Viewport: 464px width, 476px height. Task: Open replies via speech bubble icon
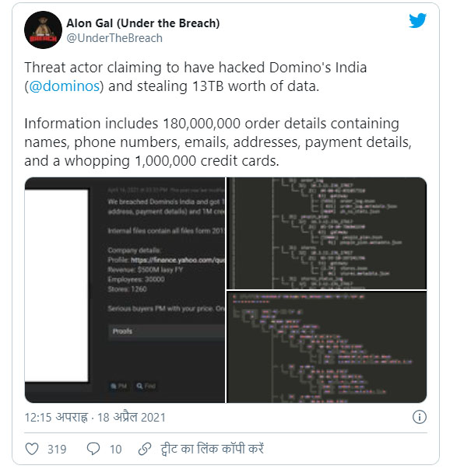(93, 449)
